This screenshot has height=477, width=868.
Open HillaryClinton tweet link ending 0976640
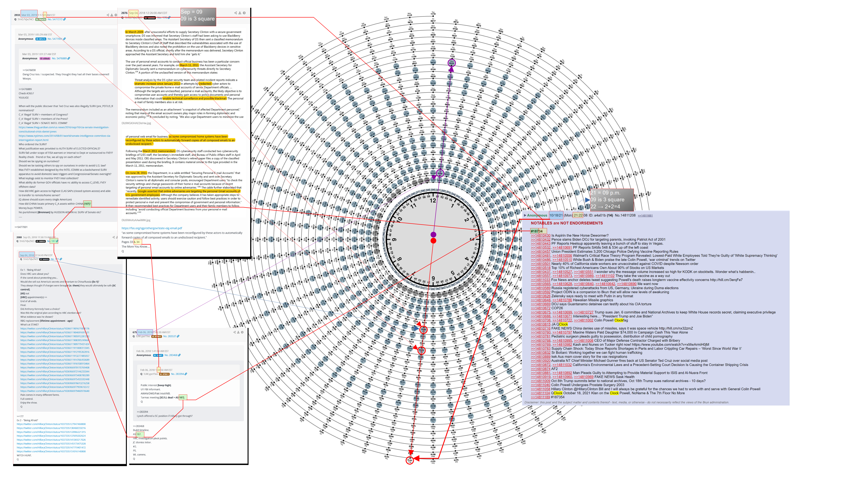[x=55, y=391]
